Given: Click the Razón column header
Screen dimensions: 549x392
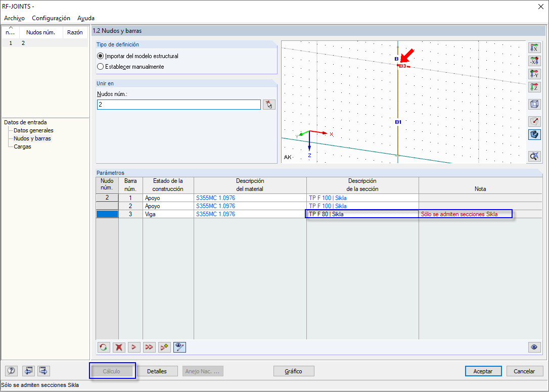Looking at the screenshot, I should click(75, 32).
